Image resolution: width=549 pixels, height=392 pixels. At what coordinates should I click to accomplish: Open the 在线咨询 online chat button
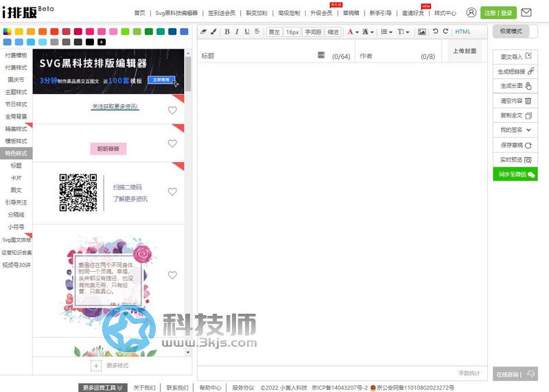coord(515,374)
